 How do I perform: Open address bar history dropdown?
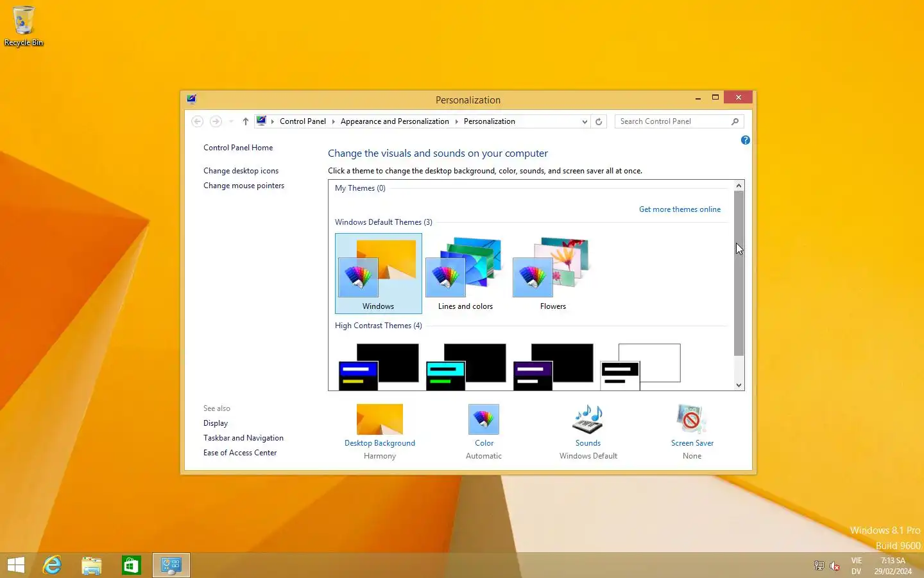tap(585, 121)
